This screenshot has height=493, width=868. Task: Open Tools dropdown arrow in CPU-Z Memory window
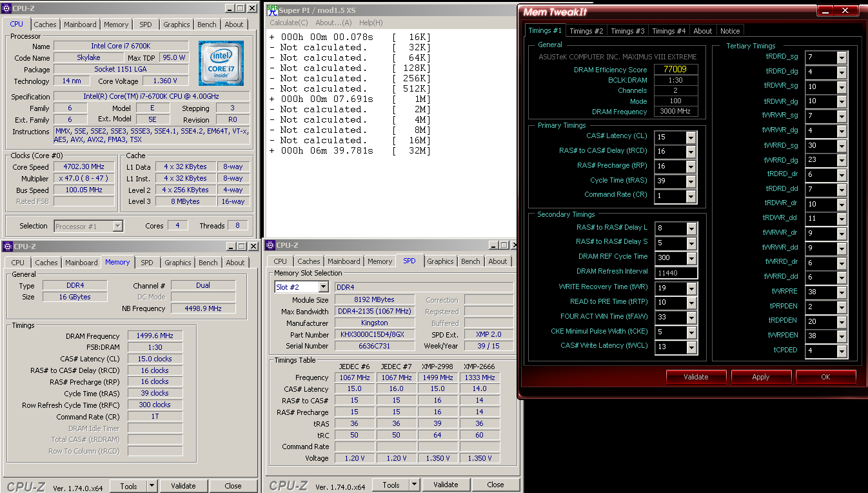[152, 486]
